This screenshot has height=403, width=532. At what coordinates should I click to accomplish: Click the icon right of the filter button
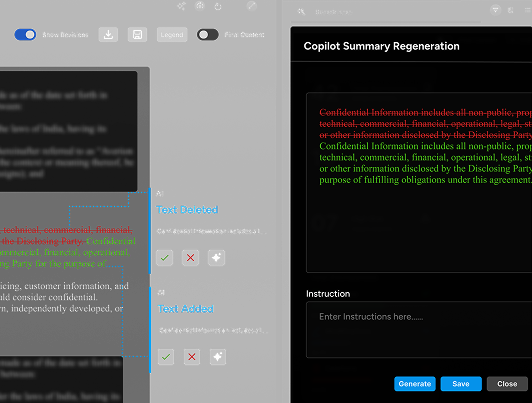tap(510, 11)
